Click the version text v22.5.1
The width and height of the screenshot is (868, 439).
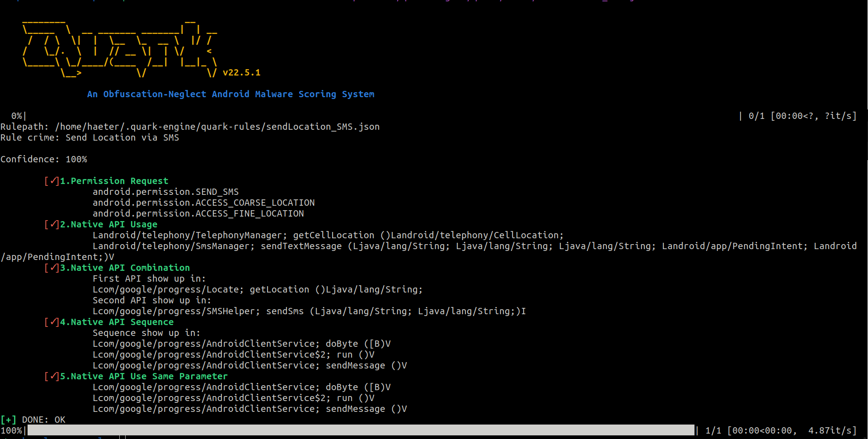(x=242, y=73)
